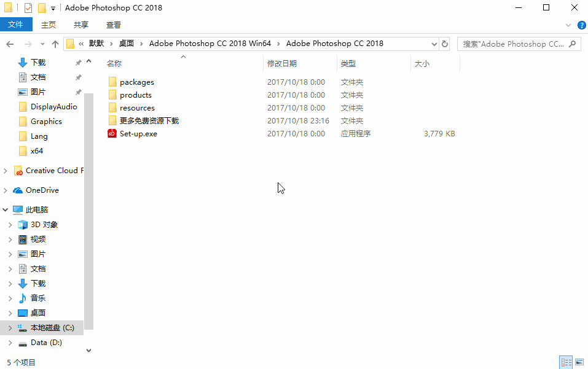This screenshot has width=588, height=369.
Task: Go up one level with the Up arrow
Action: (55, 44)
